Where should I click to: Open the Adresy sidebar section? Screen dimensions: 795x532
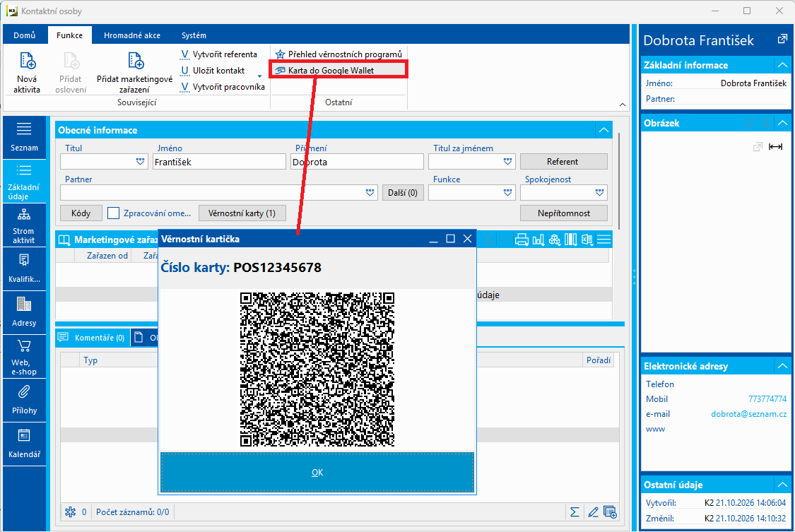(x=24, y=312)
